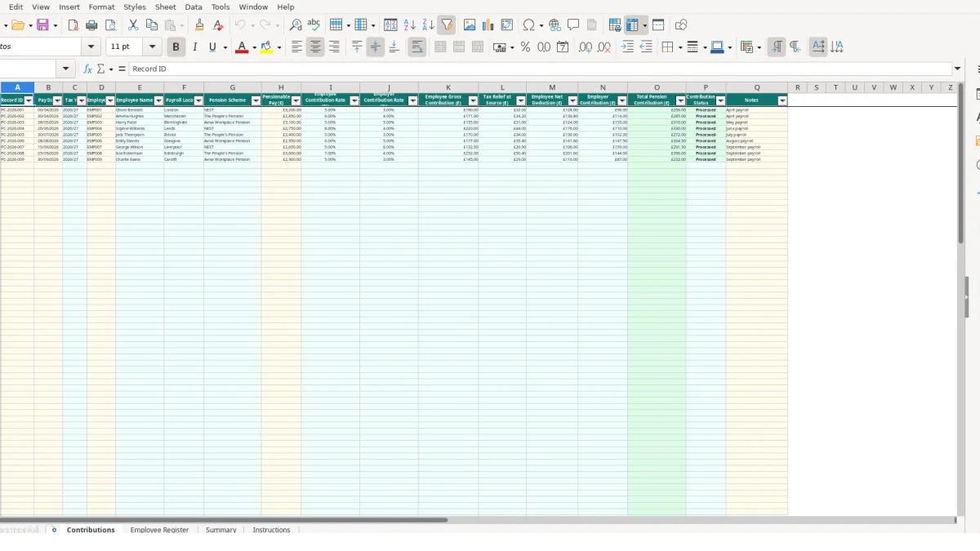The height and width of the screenshot is (551, 980).
Task: Print the document
Action: tap(91, 25)
